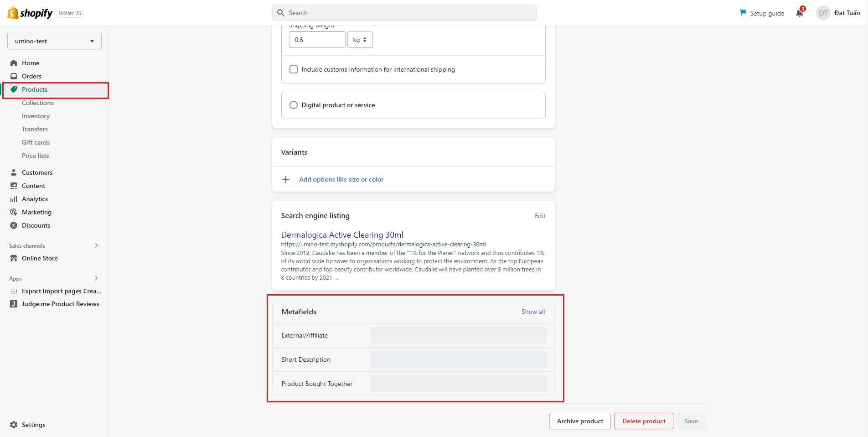Open Settings gear in sidebar

click(x=14, y=425)
